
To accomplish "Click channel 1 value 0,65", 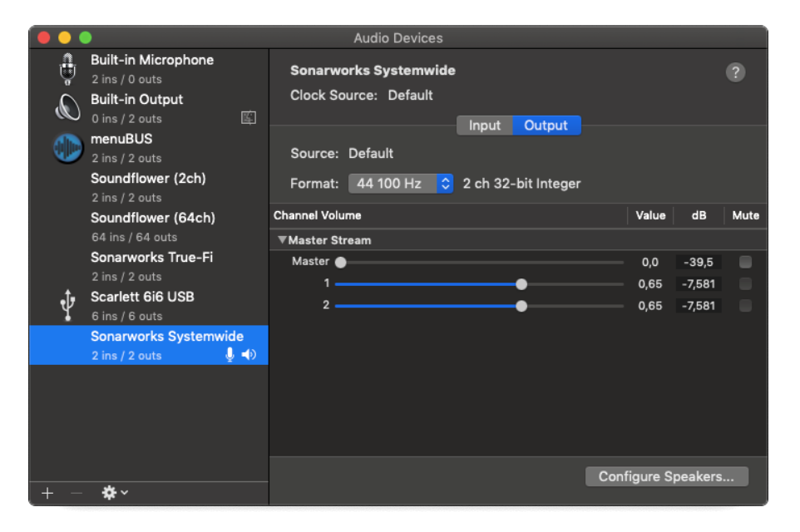I will 650,284.
